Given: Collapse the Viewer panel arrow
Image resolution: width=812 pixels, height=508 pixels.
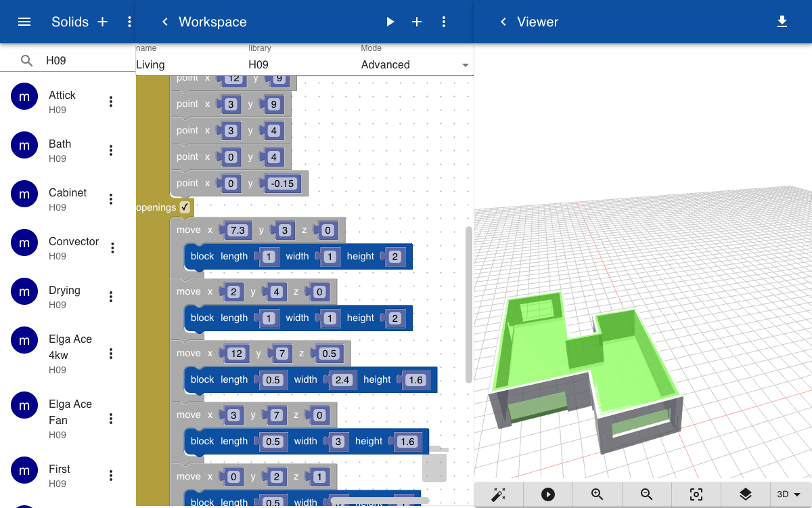Looking at the screenshot, I should click(503, 22).
